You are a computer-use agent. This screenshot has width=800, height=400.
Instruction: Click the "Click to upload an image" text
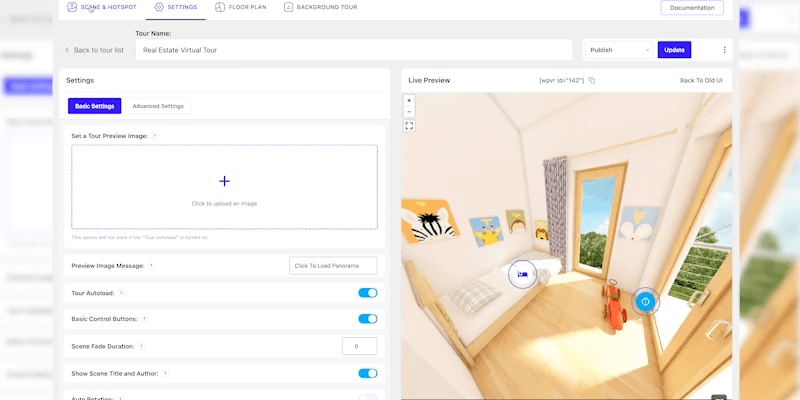pos(224,204)
